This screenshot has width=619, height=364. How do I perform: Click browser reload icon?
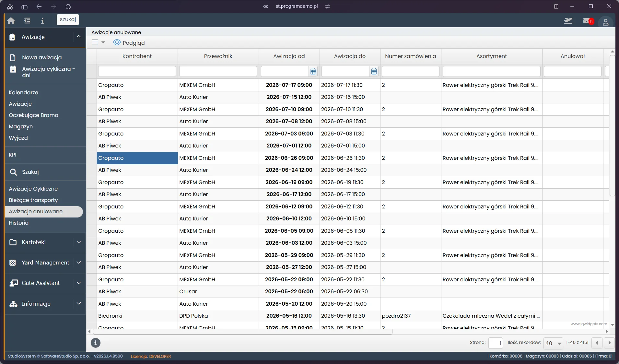(68, 6)
